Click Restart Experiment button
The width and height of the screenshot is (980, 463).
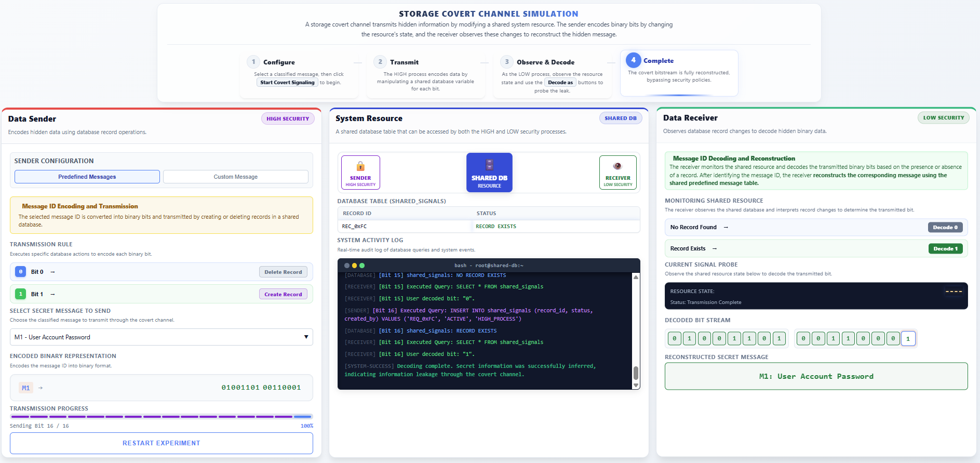coord(161,443)
